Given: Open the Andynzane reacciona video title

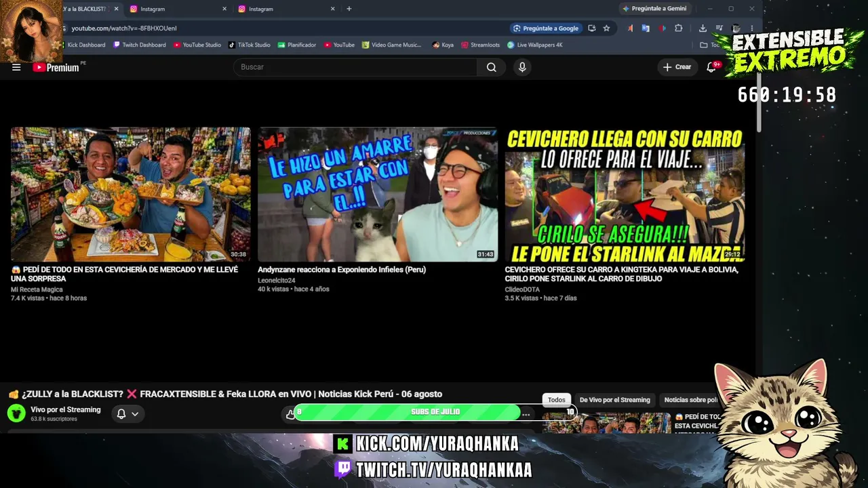Looking at the screenshot, I should (x=342, y=270).
